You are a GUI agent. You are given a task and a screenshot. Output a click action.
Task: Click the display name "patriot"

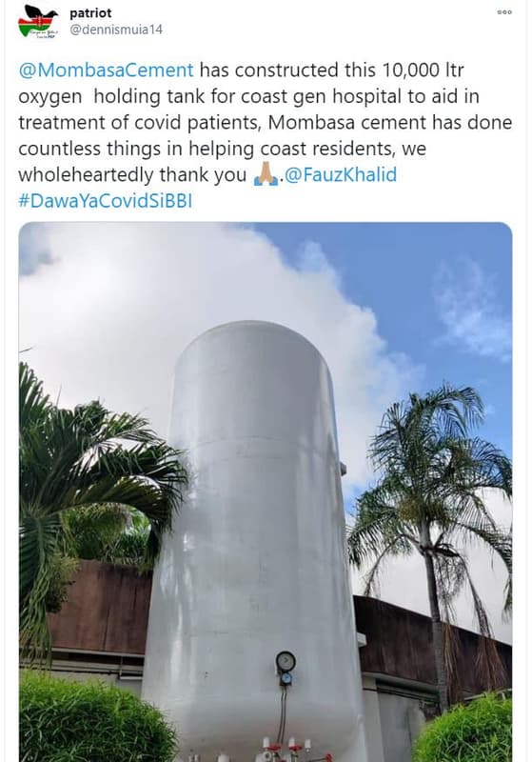90,13
